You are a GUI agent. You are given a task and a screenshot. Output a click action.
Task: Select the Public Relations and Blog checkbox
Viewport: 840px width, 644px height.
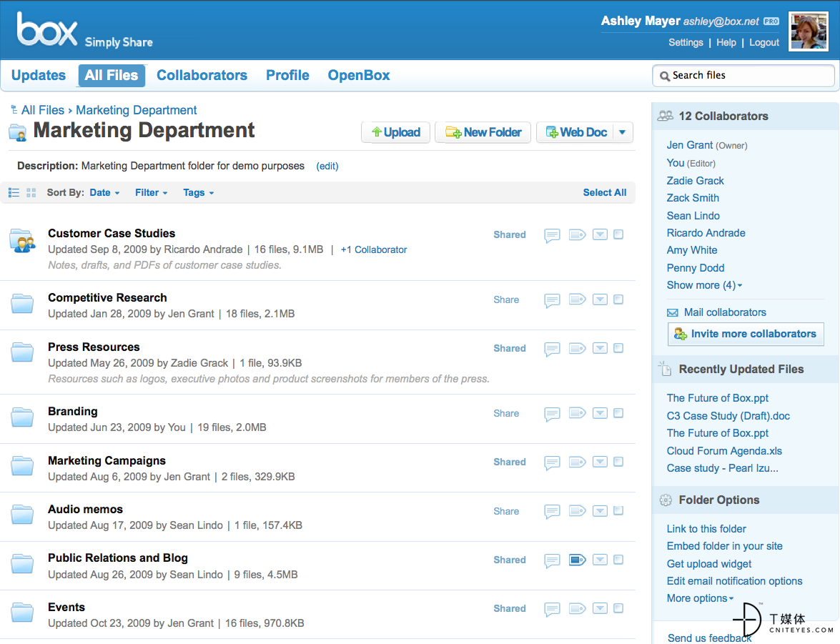[x=618, y=560]
